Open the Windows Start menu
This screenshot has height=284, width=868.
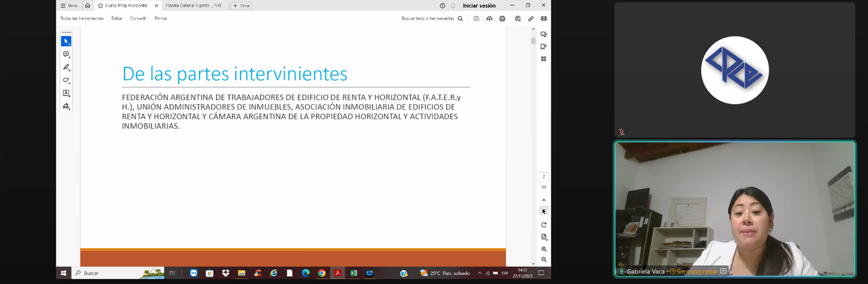click(63, 273)
